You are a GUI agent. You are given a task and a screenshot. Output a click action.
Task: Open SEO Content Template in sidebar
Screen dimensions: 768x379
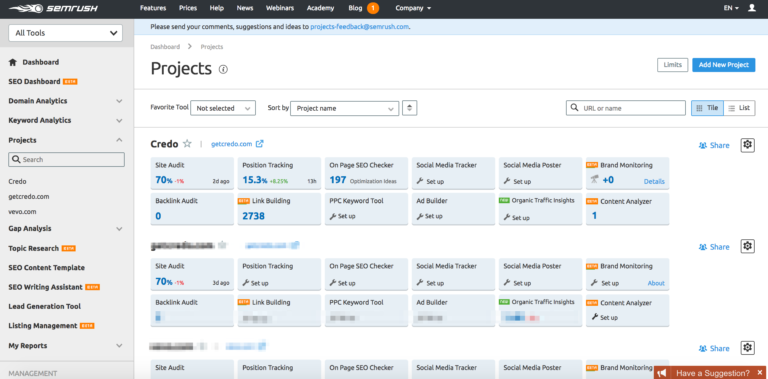[x=47, y=268]
